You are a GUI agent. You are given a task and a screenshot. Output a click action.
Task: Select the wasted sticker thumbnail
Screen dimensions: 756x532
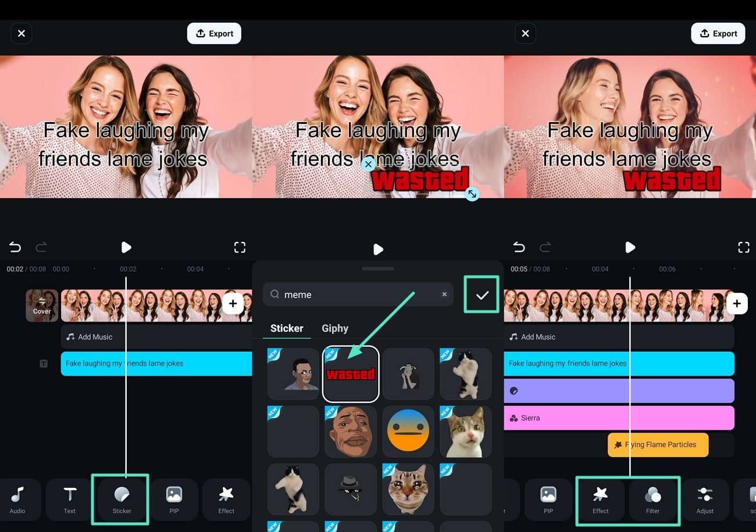(x=351, y=374)
